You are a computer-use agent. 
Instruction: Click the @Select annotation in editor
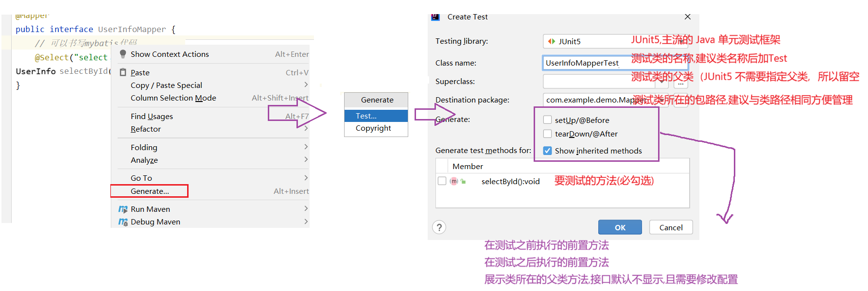click(x=52, y=57)
